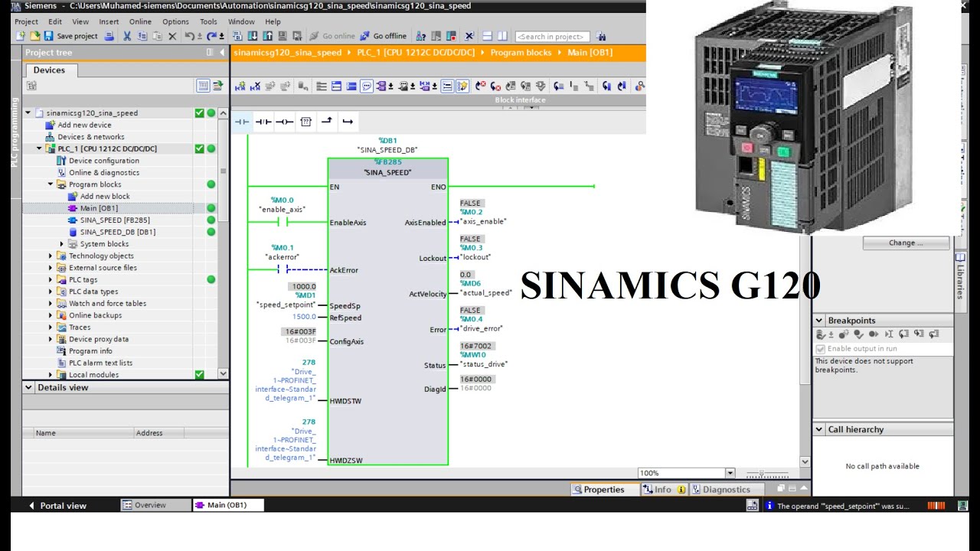This screenshot has width=980, height=551.
Task: Click Go online
Action: 332,36
